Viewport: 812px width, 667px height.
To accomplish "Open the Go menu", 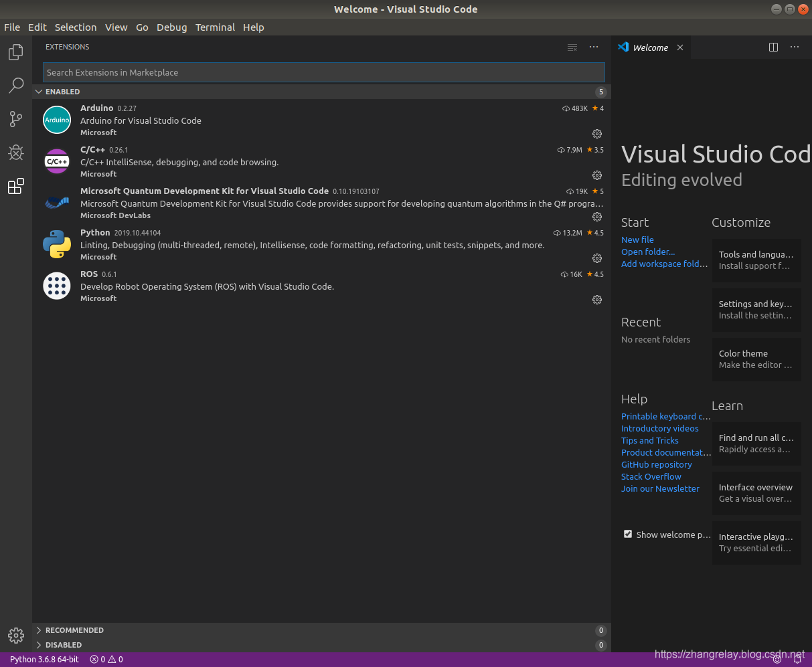I will 142,27.
